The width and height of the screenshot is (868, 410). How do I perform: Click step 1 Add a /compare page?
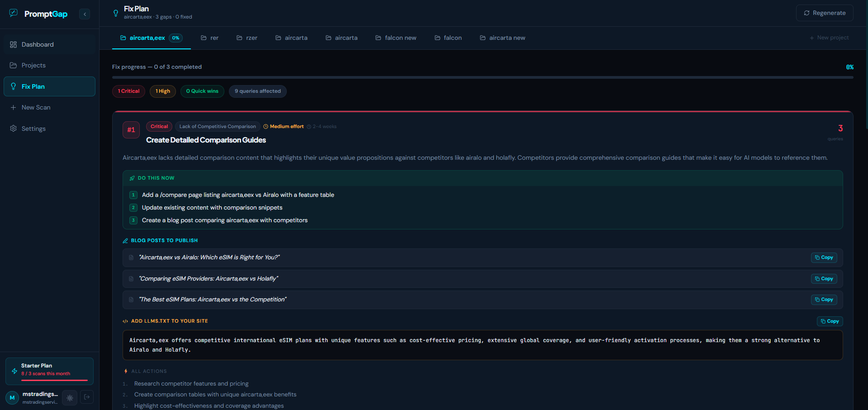click(x=238, y=195)
